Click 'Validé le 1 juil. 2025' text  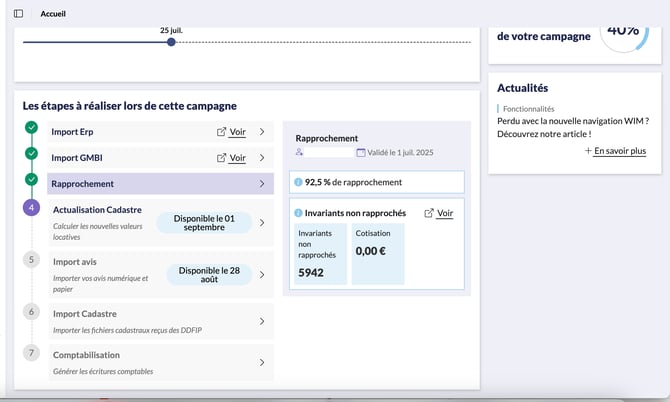[x=400, y=153]
